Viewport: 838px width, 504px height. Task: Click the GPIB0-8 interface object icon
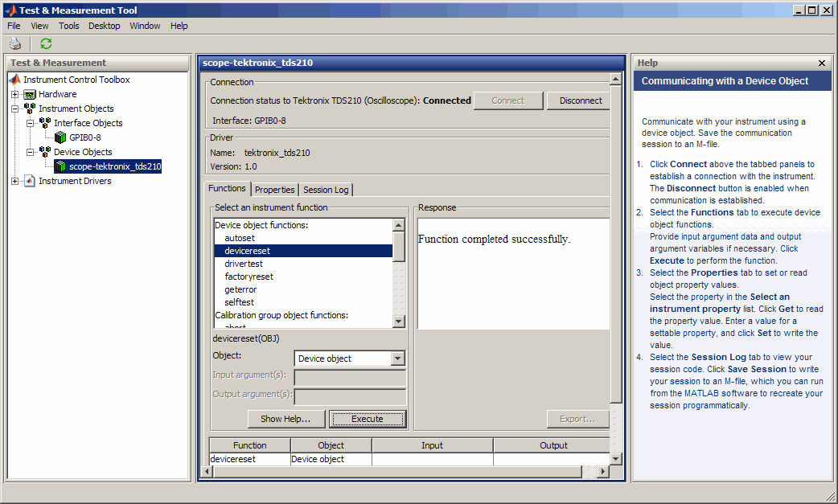pyautogui.click(x=60, y=137)
